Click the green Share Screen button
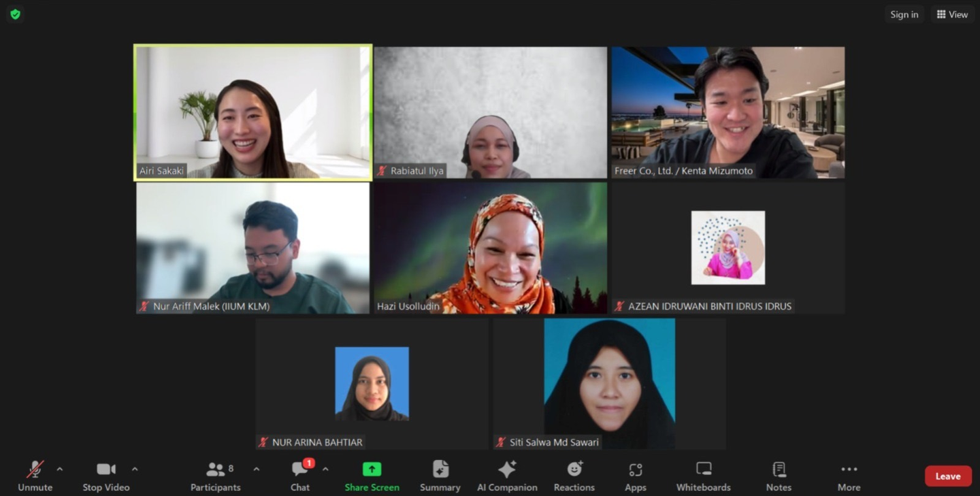The width and height of the screenshot is (980, 496). tap(372, 476)
